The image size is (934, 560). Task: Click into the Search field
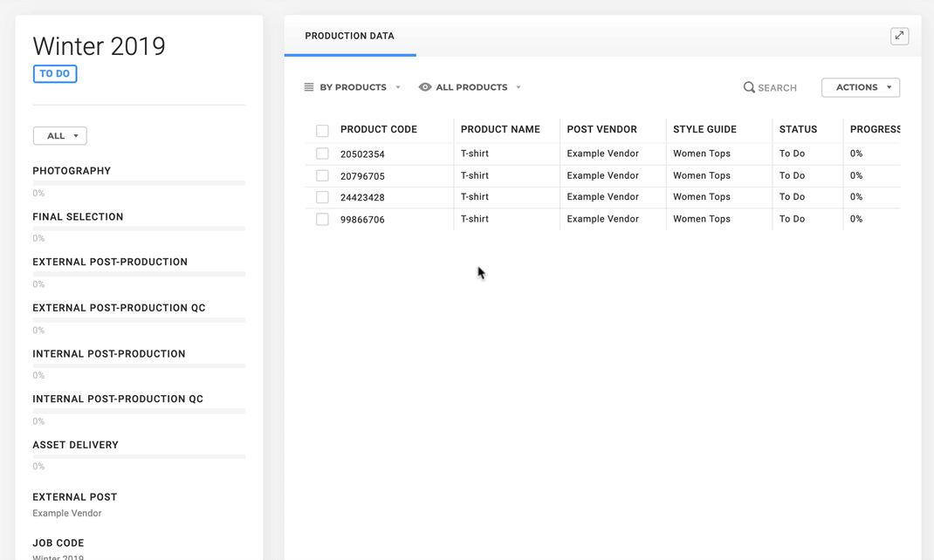tap(778, 88)
